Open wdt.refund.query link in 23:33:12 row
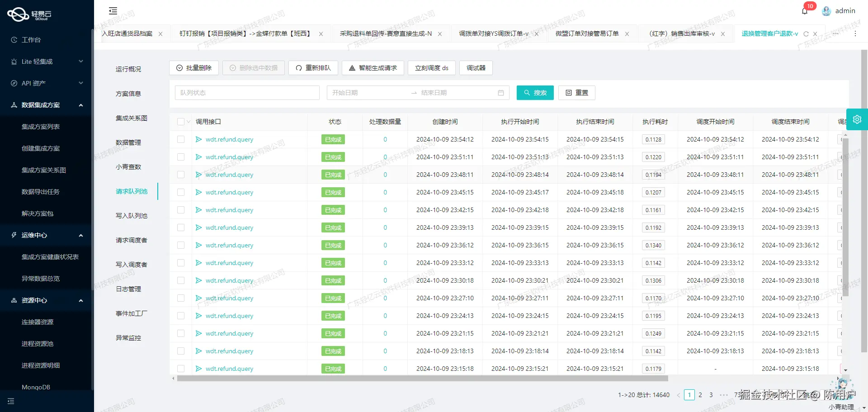 [x=229, y=263]
